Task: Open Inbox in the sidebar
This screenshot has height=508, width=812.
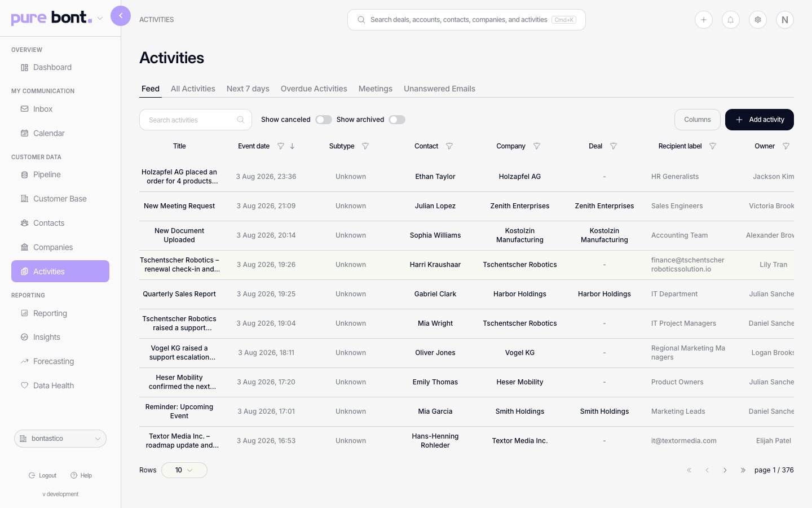Action: pyautogui.click(x=60, y=109)
